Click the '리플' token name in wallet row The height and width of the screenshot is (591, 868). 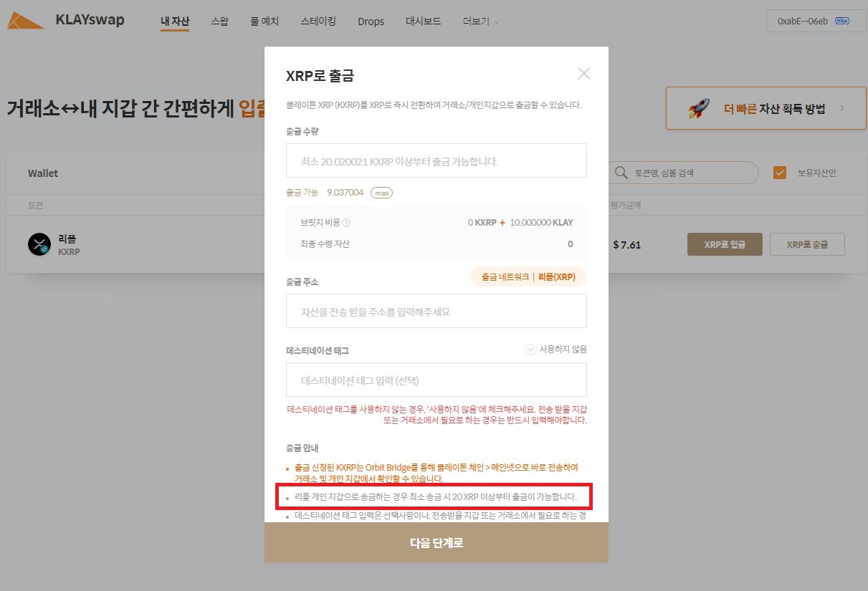tap(67, 239)
